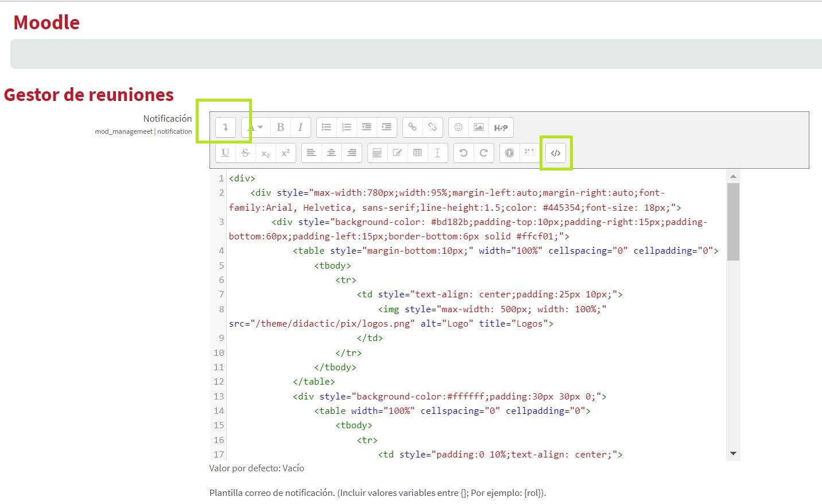Image resolution: width=822 pixels, height=504 pixels.
Task: Align text to the left
Action: 312,153
